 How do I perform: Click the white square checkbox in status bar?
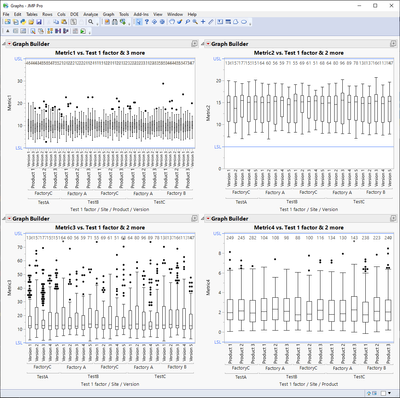pos(384,393)
